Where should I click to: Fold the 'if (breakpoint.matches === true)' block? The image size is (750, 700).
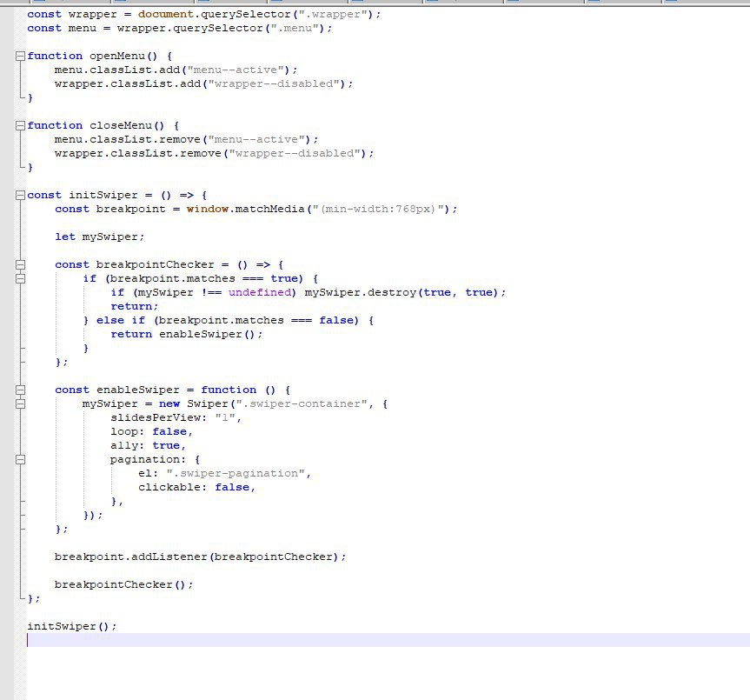pyautogui.click(x=20, y=278)
